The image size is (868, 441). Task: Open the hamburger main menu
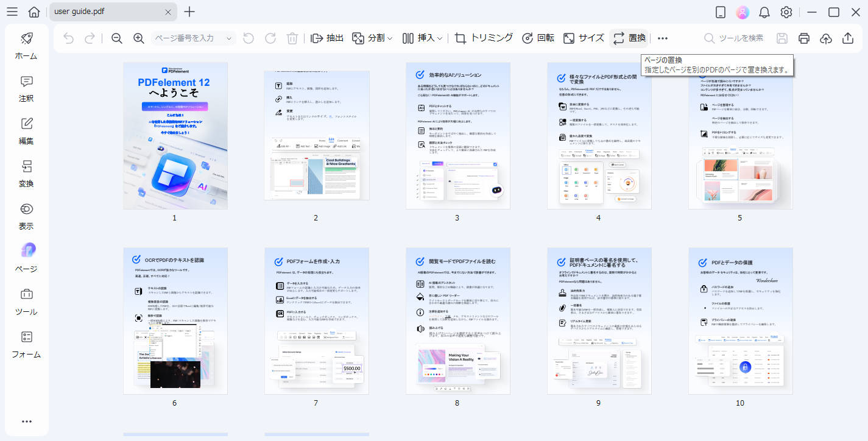point(12,12)
